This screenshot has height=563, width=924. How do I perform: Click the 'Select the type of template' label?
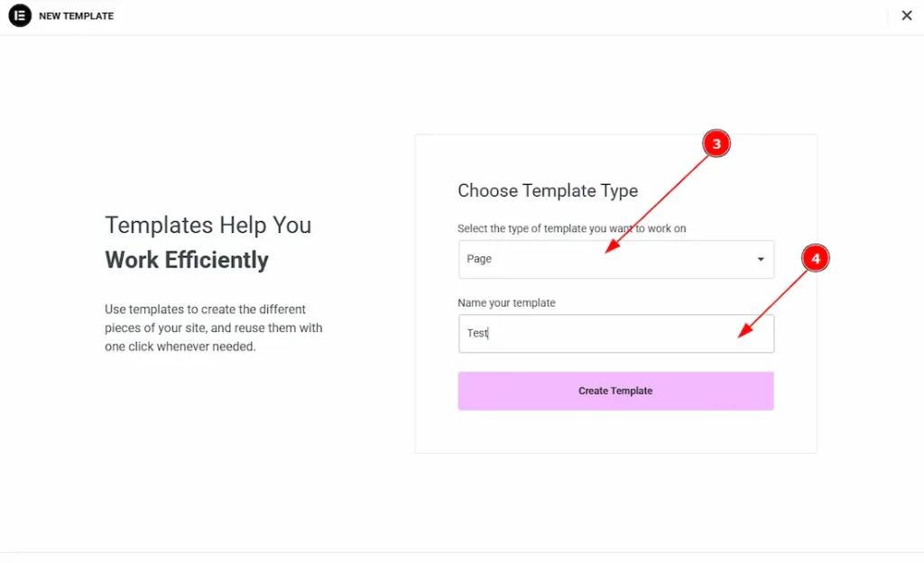571,228
